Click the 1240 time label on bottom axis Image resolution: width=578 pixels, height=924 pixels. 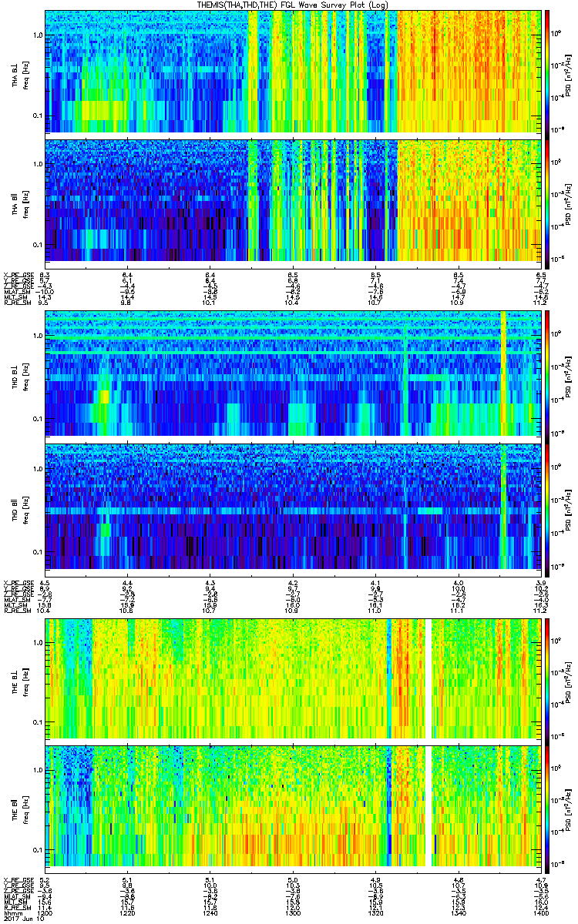[x=210, y=912]
